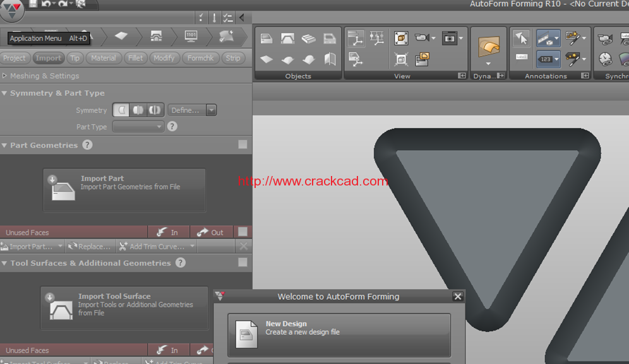Toggle the Label annotation button

point(521,57)
